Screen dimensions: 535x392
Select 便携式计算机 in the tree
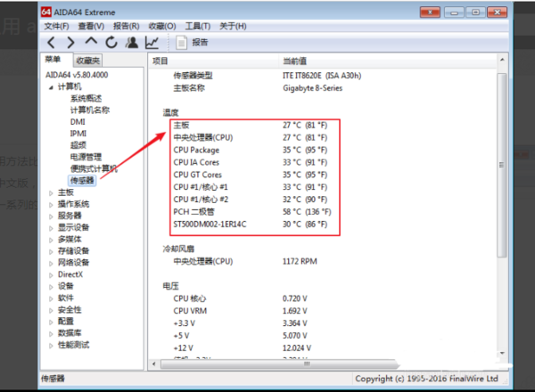[x=94, y=168]
